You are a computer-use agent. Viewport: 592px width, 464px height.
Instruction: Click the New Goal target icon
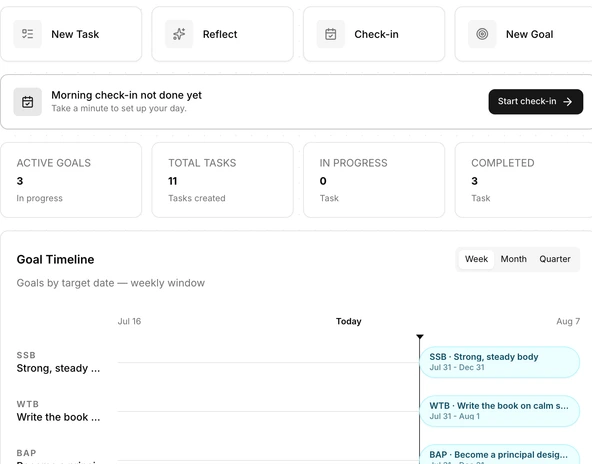[x=482, y=34]
